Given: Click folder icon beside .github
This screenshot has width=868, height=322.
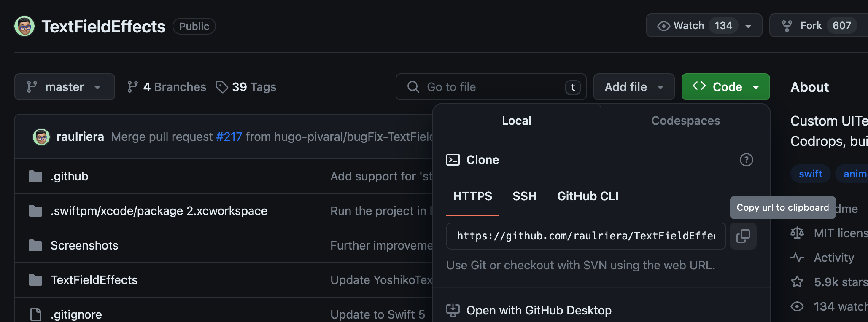Looking at the screenshot, I should click(x=35, y=176).
